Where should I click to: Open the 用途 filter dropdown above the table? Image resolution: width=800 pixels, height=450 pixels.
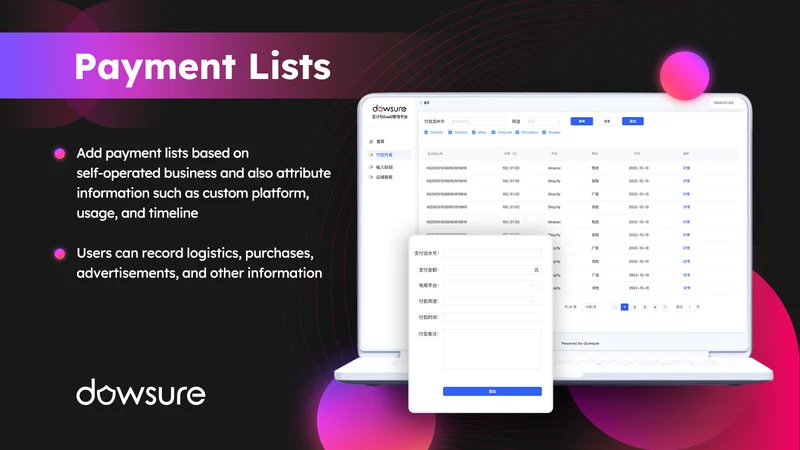point(541,121)
